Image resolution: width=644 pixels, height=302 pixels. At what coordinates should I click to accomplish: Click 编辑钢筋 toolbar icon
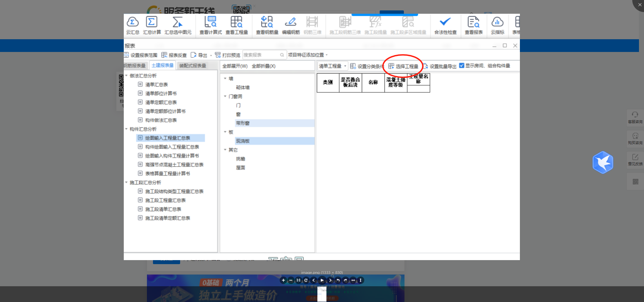coord(290,26)
